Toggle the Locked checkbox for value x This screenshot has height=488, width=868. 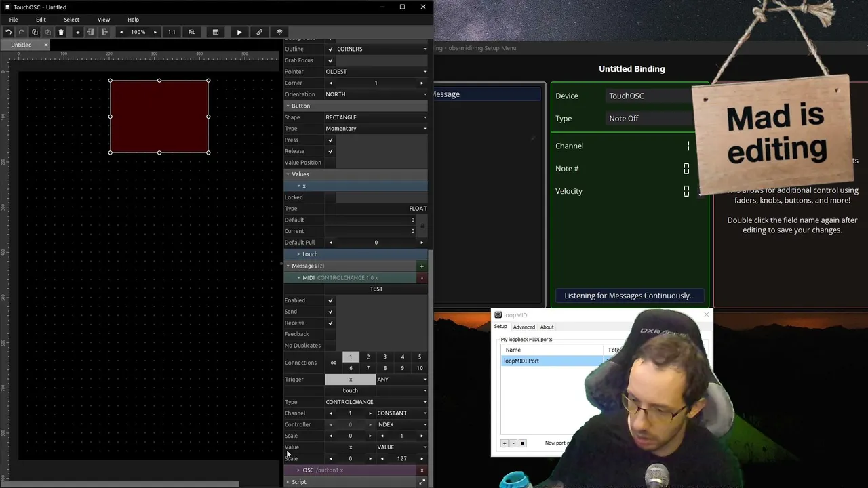(x=330, y=197)
